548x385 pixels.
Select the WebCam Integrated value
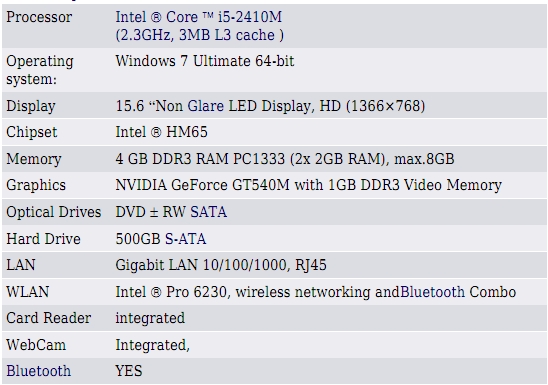pos(152,345)
